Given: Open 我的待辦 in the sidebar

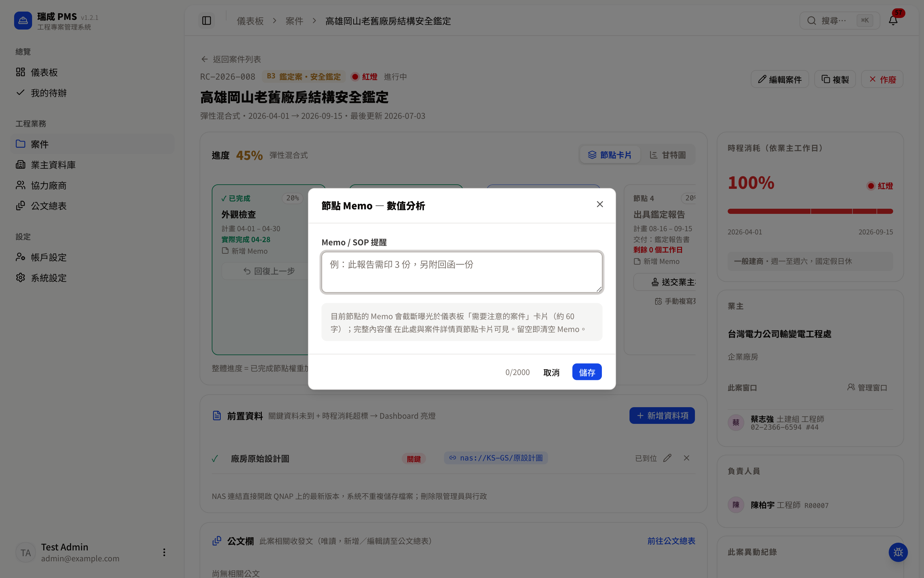Looking at the screenshot, I should coord(92,93).
